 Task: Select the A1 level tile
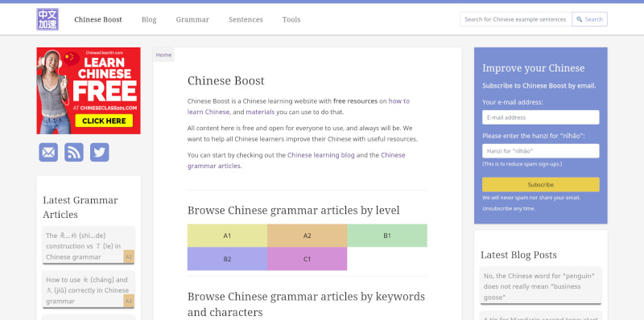pyautogui.click(x=227, y=236)
